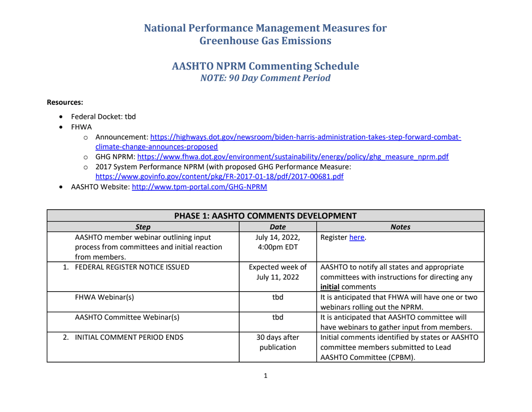Click '2017 System Performance NPRM' text line

223,167
